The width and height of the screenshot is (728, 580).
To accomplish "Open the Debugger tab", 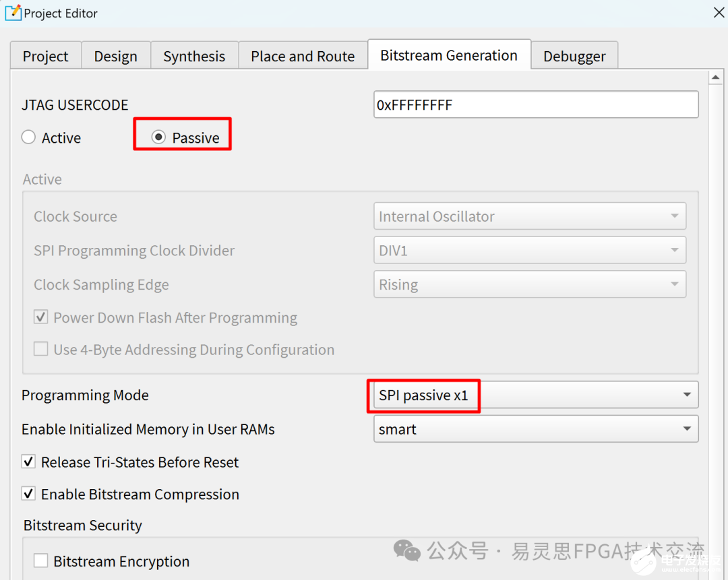I will [574, 57].
